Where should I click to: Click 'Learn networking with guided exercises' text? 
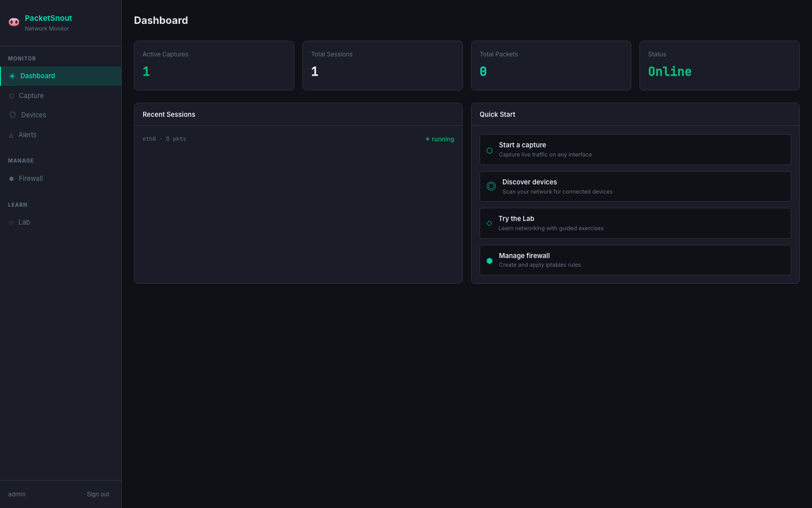(x=551, y=229)
